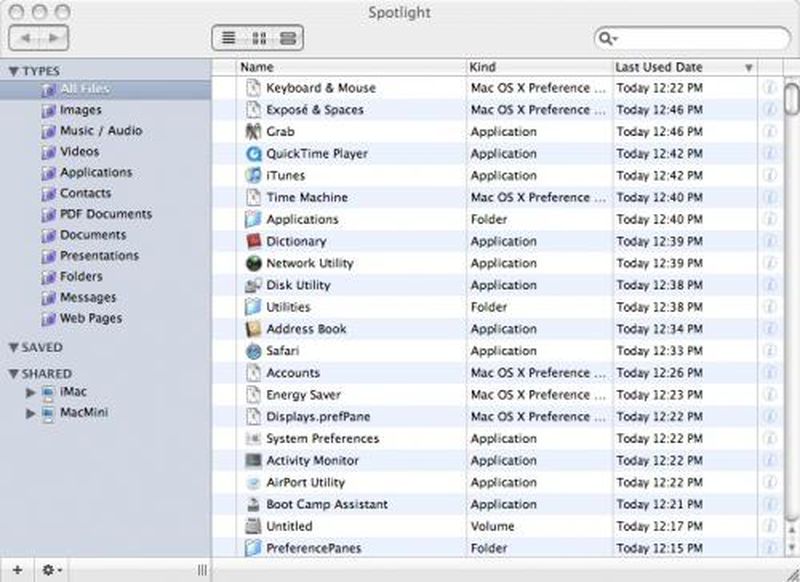Image resolution: width=800 pixels, height=582 pixels.
Task: Click the Utilities folder icon
Action: pyautogui.click(x=253, y=307)
